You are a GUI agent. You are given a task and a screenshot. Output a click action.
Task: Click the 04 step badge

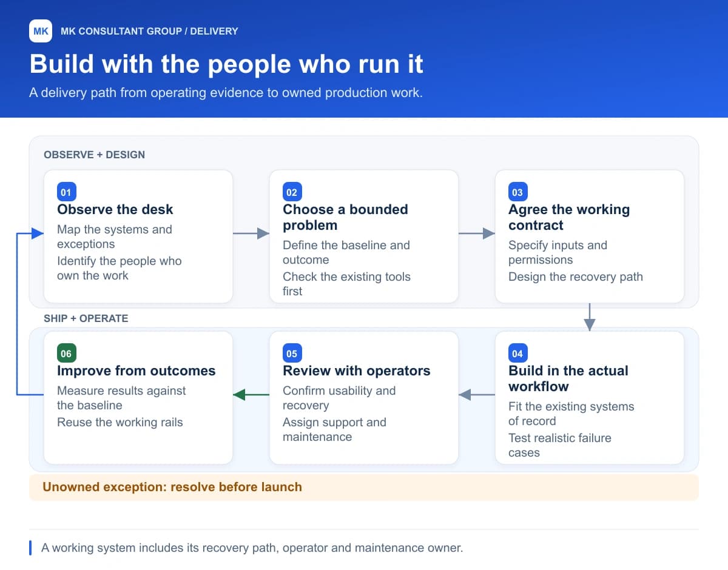[x=517, y=354]
